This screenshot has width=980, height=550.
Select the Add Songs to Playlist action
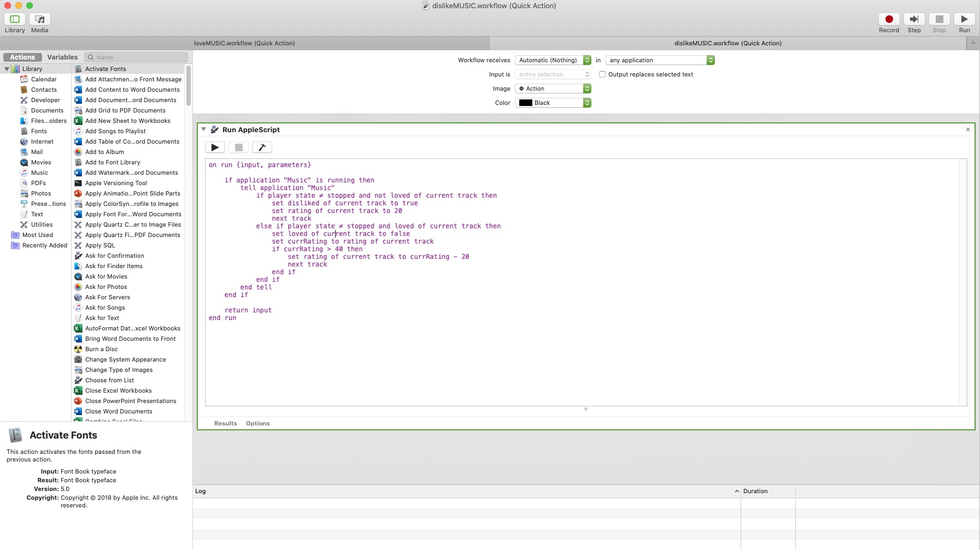click(x=115, y=131)
